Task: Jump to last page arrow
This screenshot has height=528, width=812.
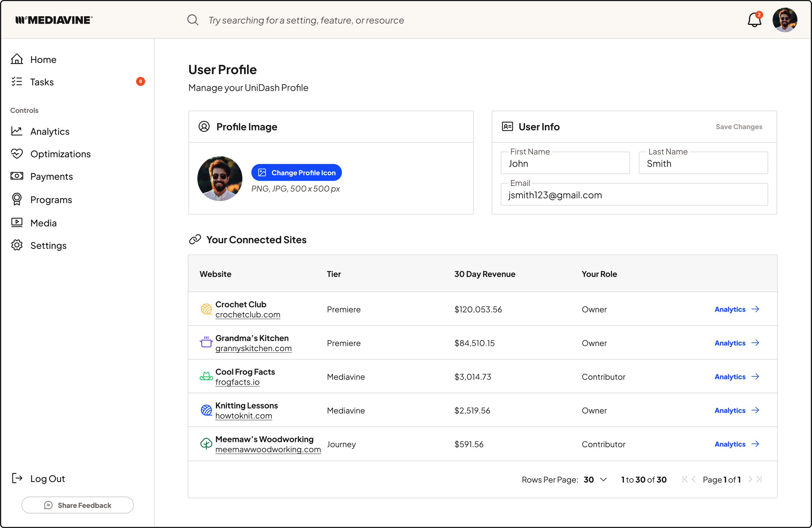Action: [x=759, y=480]
